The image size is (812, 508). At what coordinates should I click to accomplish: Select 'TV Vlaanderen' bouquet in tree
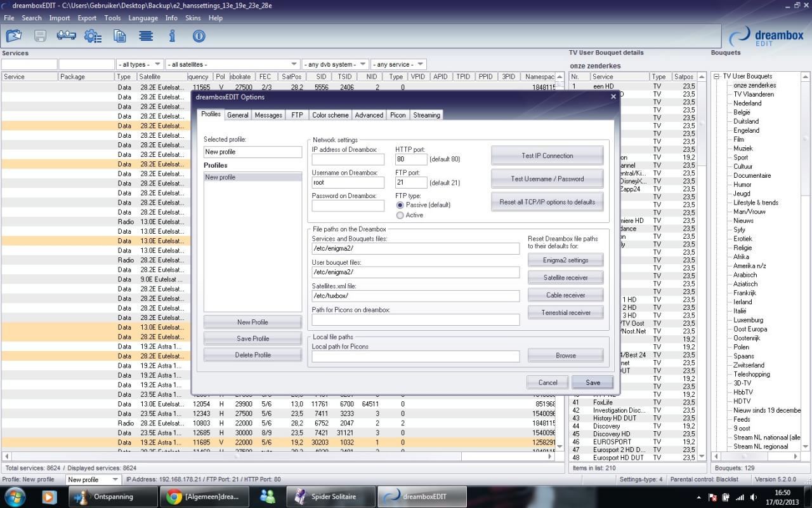coord(754,94)
